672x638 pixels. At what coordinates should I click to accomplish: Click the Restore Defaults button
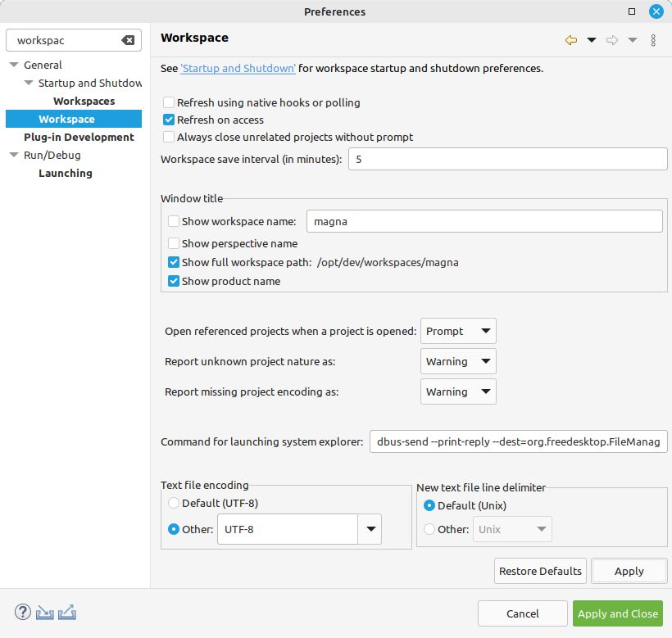(540, 571)
